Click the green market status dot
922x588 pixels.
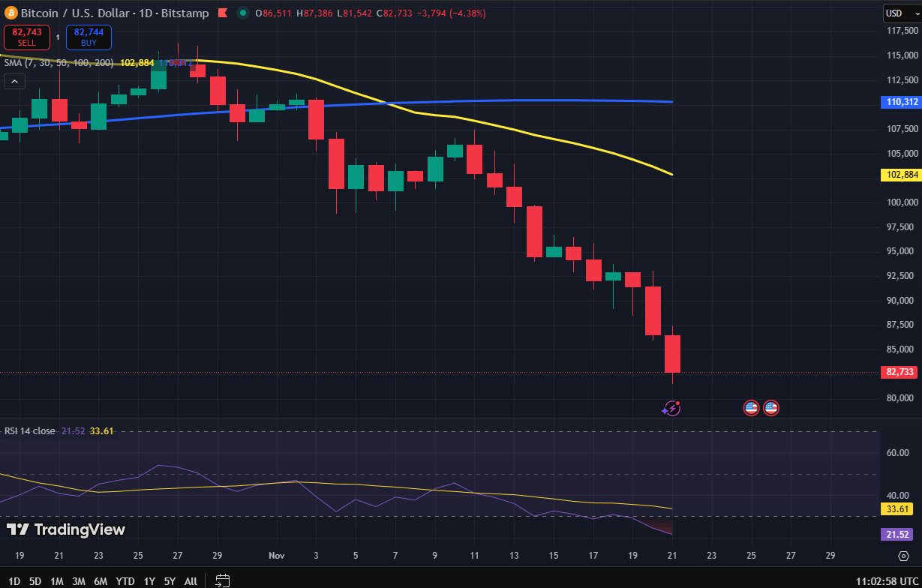(242, 13)
